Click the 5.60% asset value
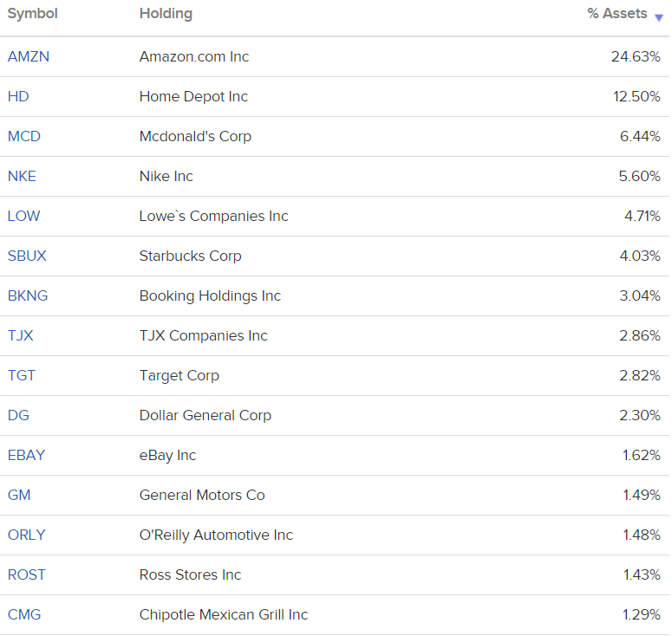The width and height of the screenshot is (672, 636). pyautogui.click(x=639, y=176)
